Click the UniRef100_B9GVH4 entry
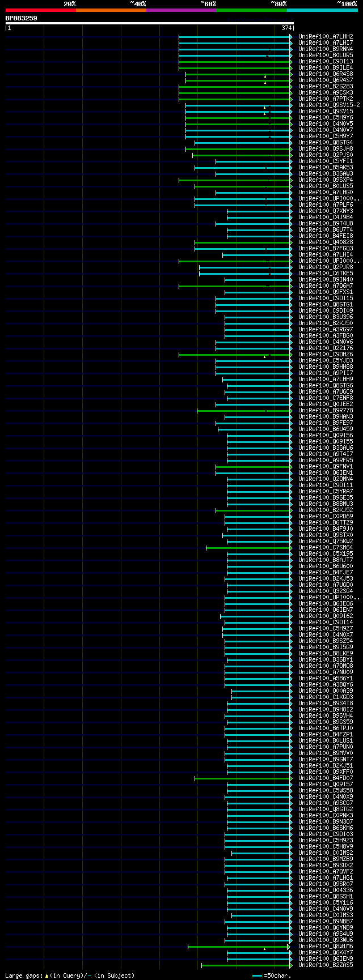Image resolution: width=363 pixels, height=980 pixels. (326, 715)
